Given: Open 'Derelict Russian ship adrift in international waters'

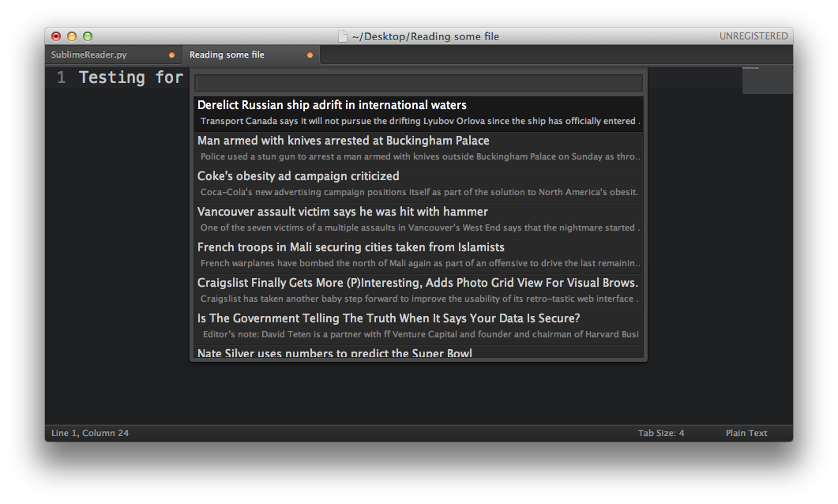Looking at the screenshot, I should (419, 113).
